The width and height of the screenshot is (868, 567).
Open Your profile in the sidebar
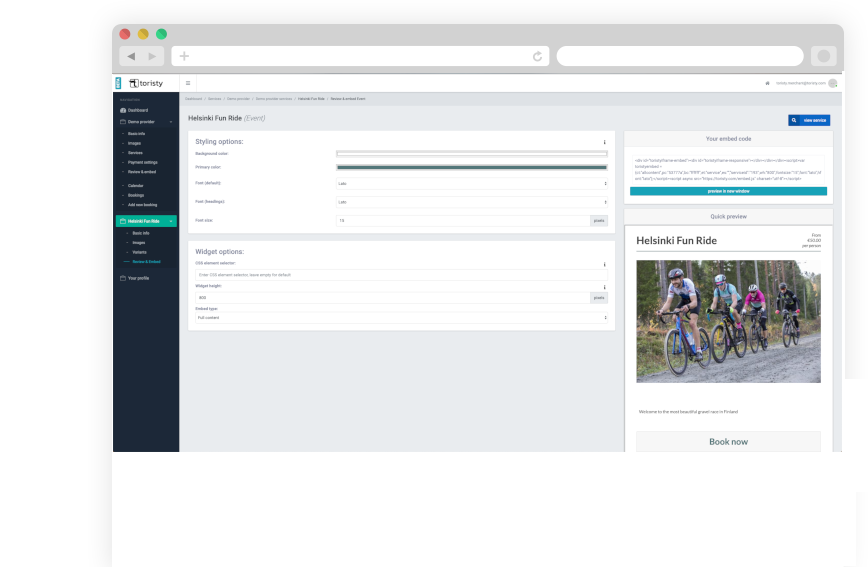tap(138, 278)
